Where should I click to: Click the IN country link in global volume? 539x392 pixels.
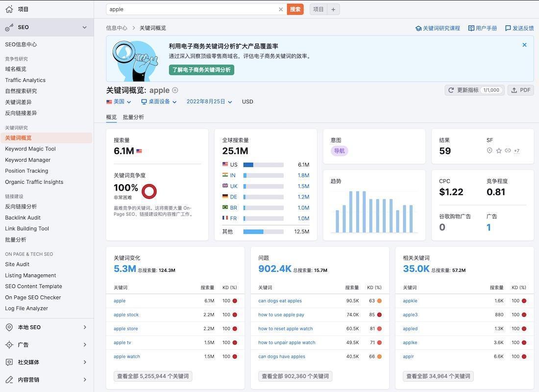(x=233, y=175)
